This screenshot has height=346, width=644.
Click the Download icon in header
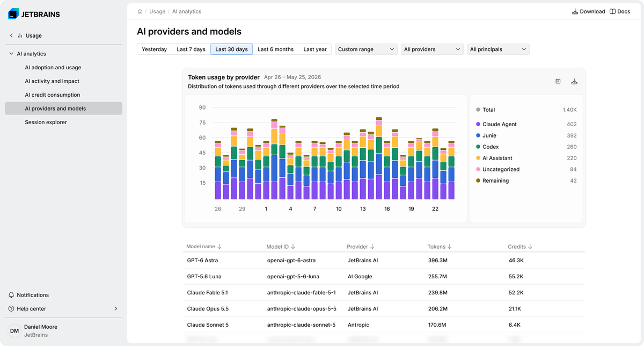click(575, 11)
